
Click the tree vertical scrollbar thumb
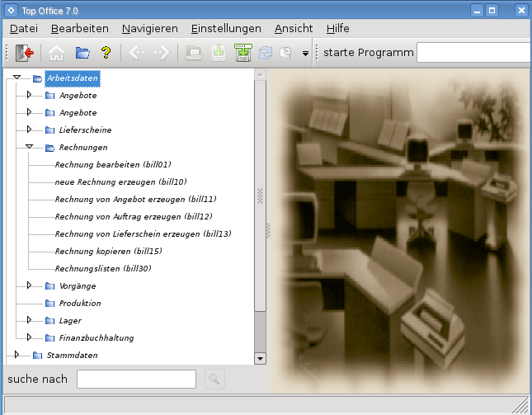click(261, 196)
